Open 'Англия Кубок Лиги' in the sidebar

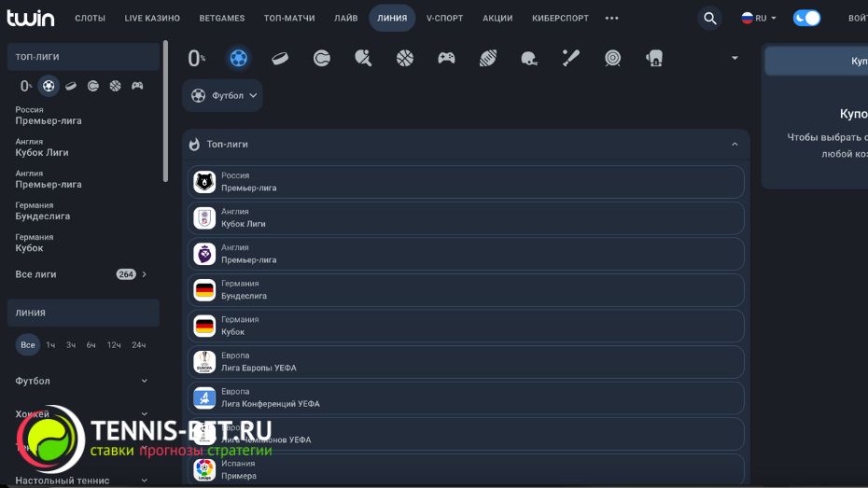pyautogui.click(x=42, y=147)
